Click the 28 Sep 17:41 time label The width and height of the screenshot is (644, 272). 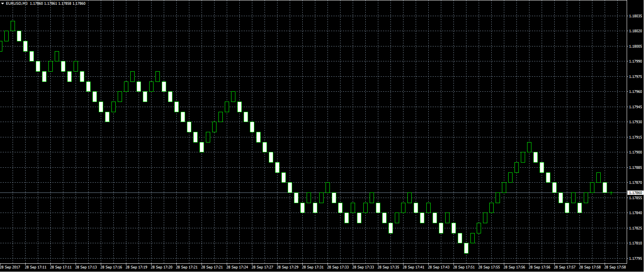pyautogui.click(x=414, y=267)
